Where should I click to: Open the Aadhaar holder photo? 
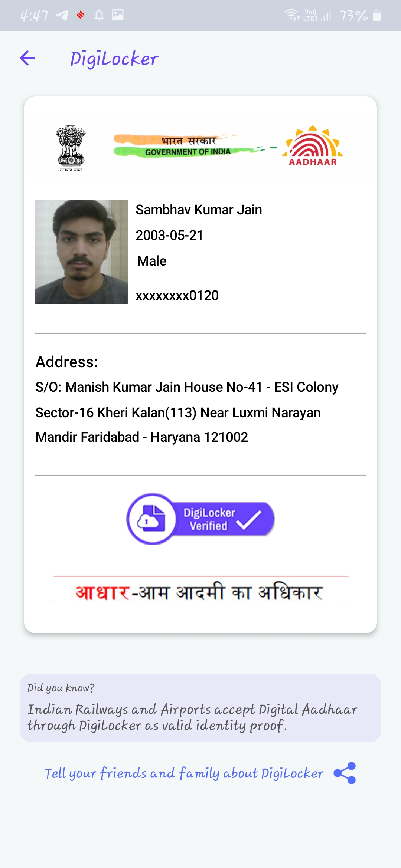point(82,252)
